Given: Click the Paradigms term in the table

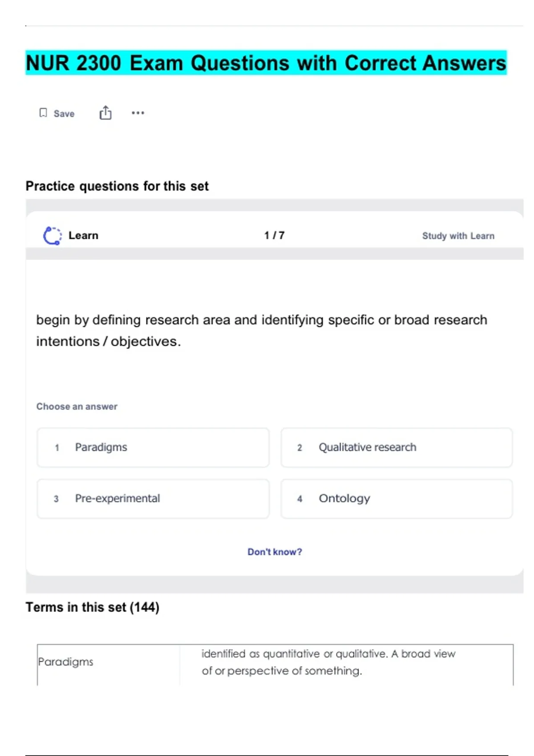Looking at the screenshot, I should (x=66, y=662).
